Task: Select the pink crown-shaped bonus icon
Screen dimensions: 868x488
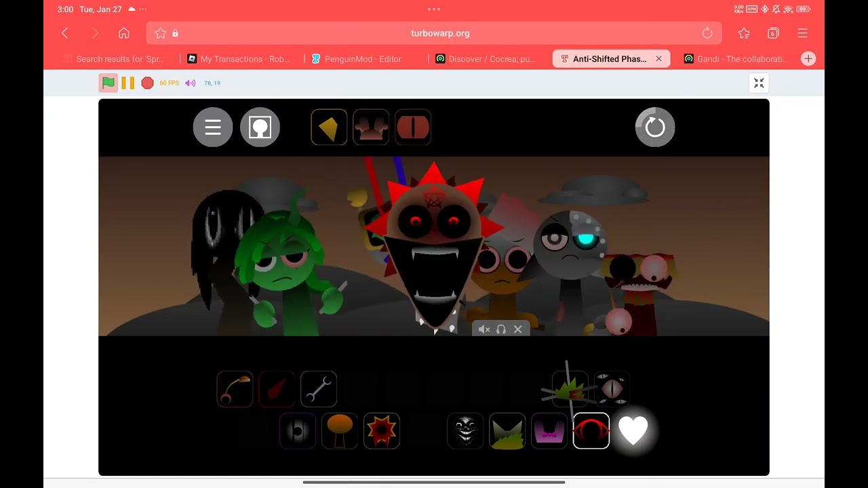Action: [x=371, y=127]
